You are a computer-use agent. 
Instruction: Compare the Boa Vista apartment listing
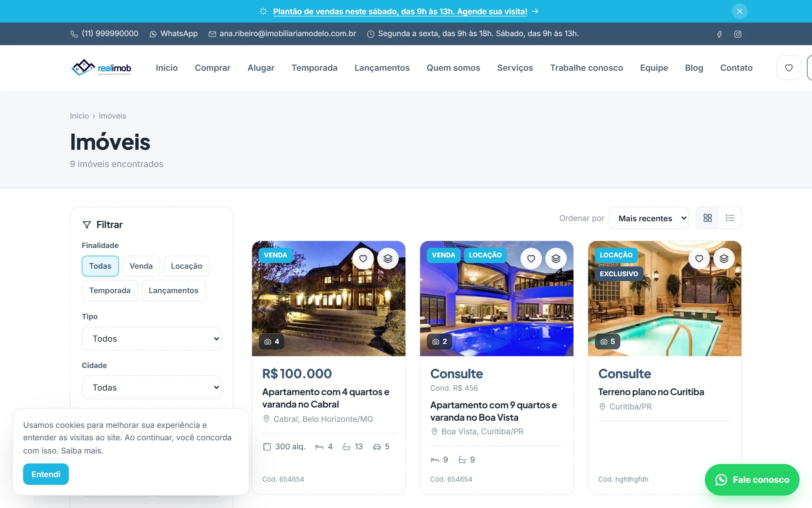click(x=556, y=259)
